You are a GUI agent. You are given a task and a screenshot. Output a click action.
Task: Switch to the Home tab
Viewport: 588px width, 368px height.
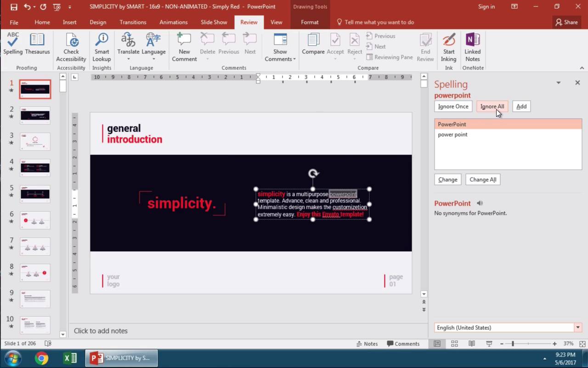[x=42, y=22]
